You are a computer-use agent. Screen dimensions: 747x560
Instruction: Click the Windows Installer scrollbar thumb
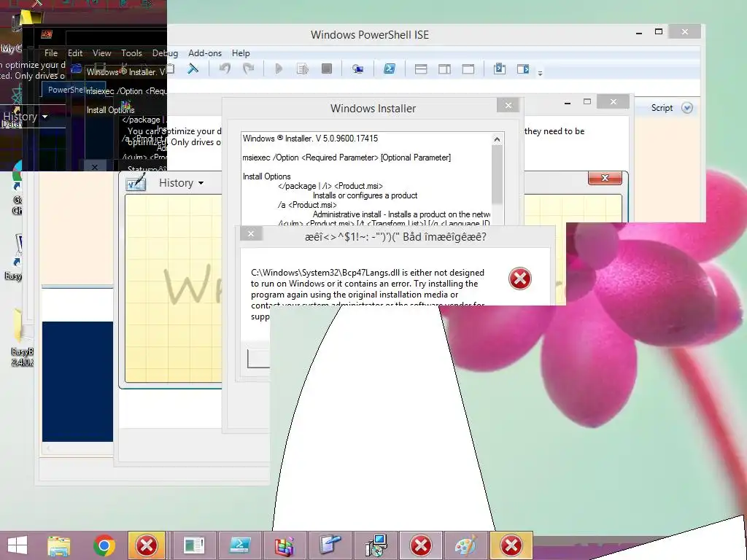497,174
